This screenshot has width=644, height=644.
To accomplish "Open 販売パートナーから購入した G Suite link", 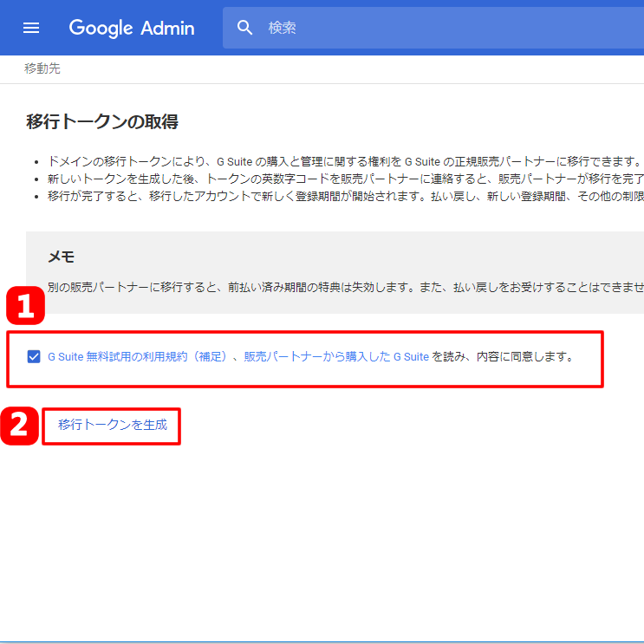I will coord(336,356).
